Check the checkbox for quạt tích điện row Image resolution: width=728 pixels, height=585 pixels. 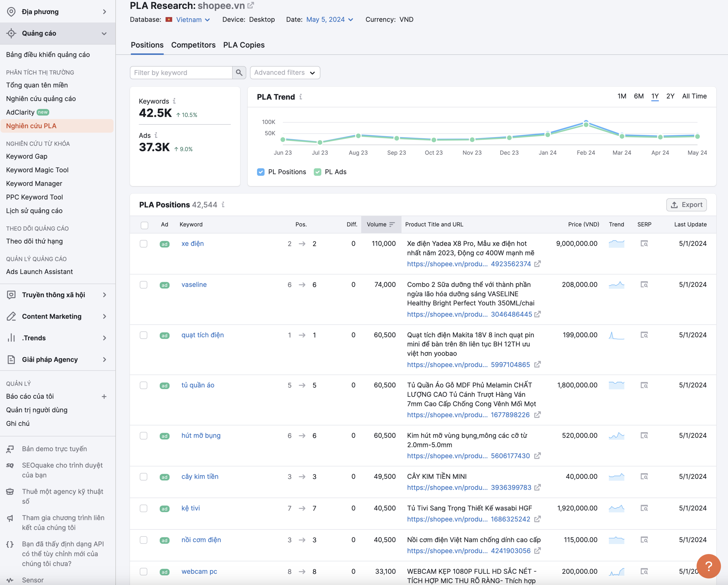[x=143, y=335]
